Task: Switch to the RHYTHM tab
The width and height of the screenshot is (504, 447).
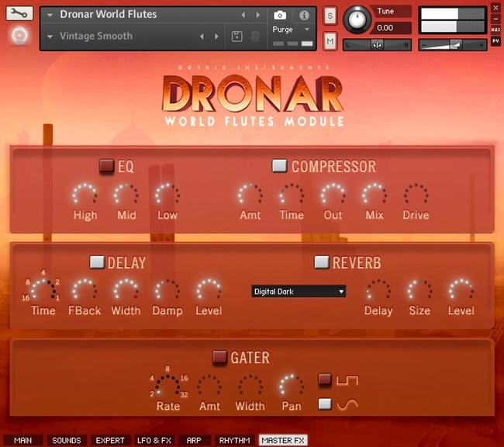Action: point(235,440)
